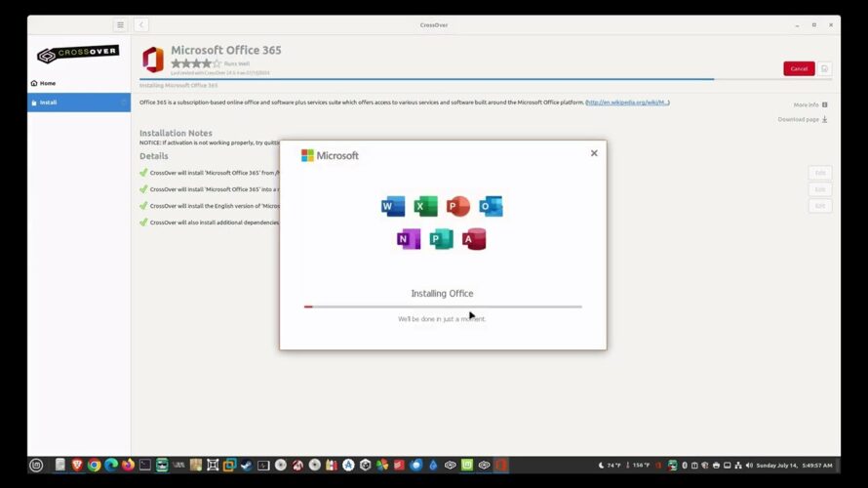Image resolution: width=868 pixels, height=488 pixels.
Task: Open the CrossOver hamburger menu
Action: point(120,25)
